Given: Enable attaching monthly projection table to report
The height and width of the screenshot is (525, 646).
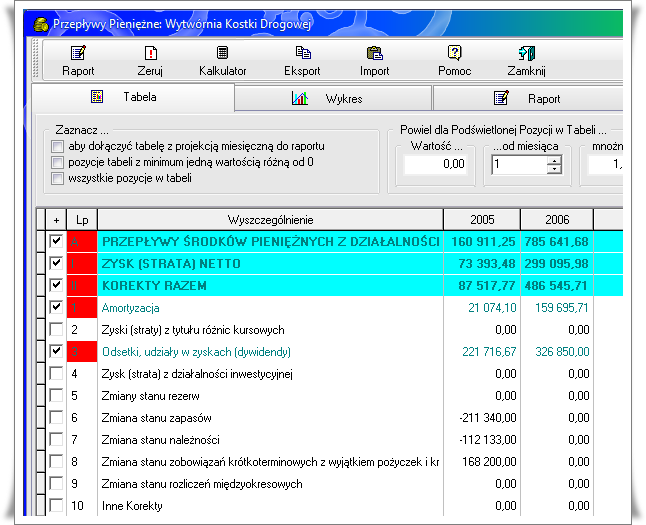Looking at the screenshot, I should click(58, 147).
